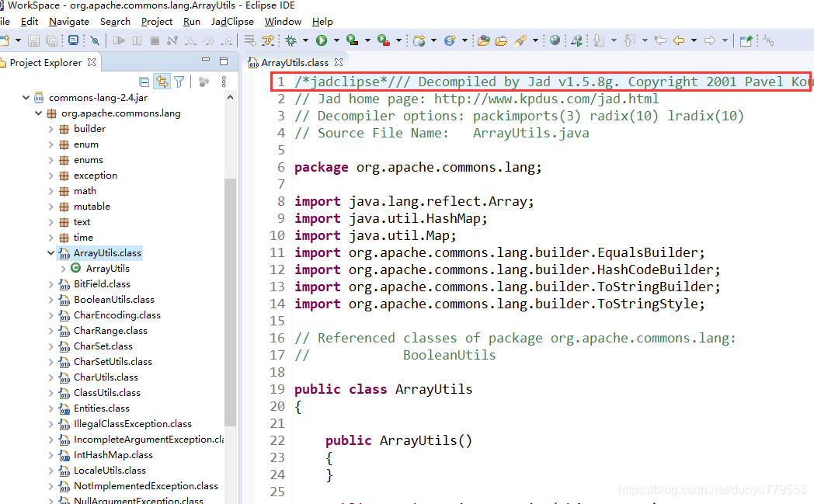The height and width of the screenshot is (504, 814).
Task: Click the Drop to Frame icon
Action: click(250, 40)
